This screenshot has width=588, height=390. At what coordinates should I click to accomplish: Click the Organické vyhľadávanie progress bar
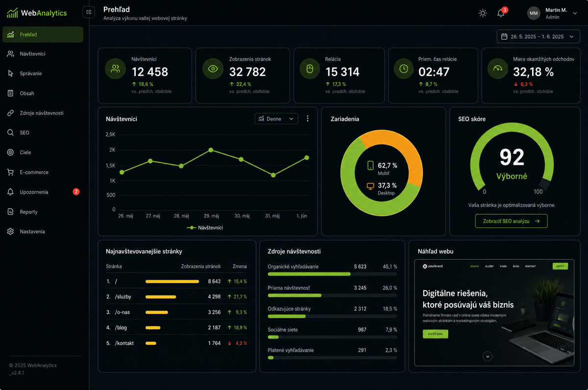332,274
